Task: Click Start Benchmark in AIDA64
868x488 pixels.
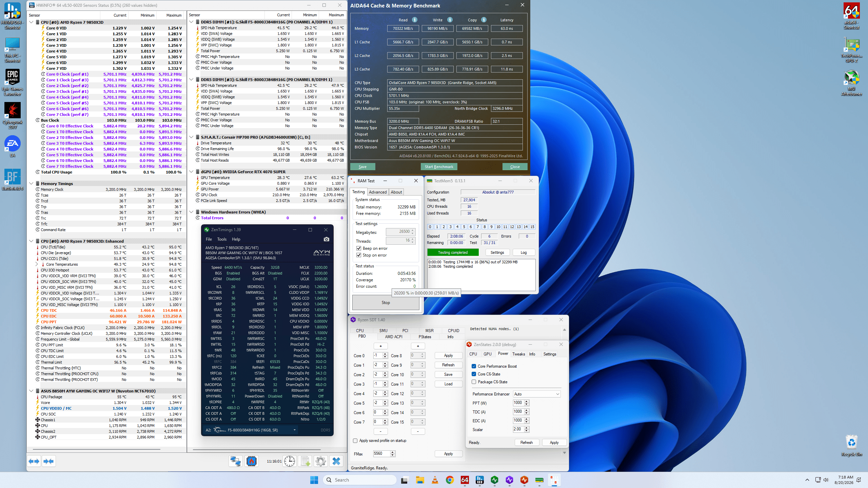Action: pyautogui.click(x=439, y=167)
